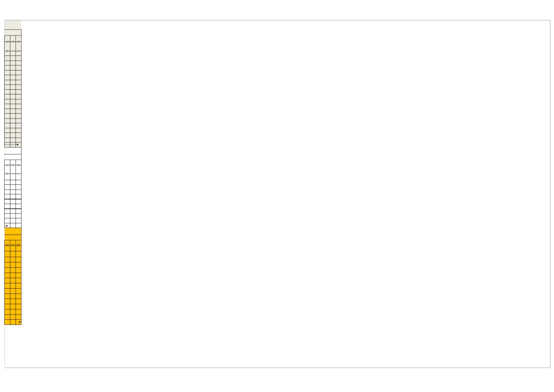This screenshot has width=554, height=392.
Task: Pick cell 13 in the white table
Action: [13, 165]
